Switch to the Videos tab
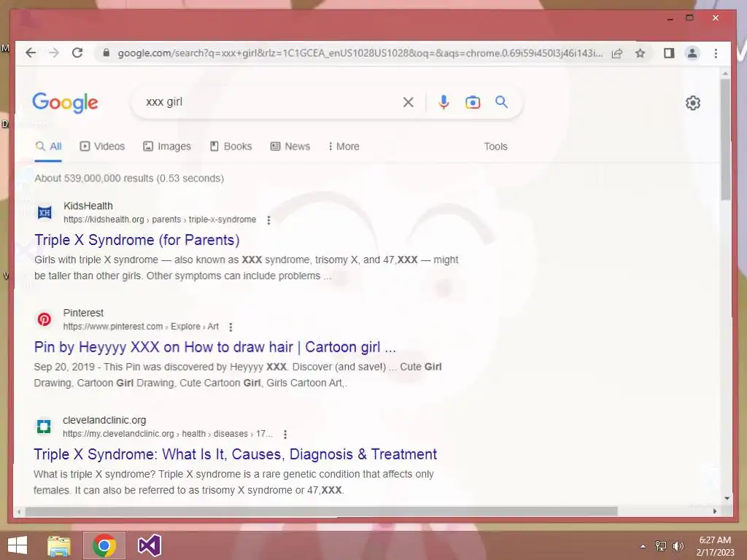The width and height of the screenshot is (747, 560). click(102, 146)
